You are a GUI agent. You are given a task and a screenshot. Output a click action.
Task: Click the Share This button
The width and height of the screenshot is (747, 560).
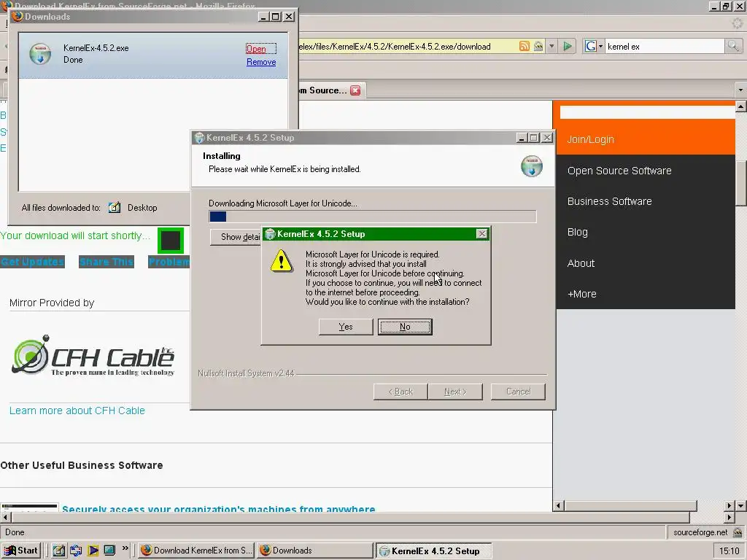tap(107, 262)
